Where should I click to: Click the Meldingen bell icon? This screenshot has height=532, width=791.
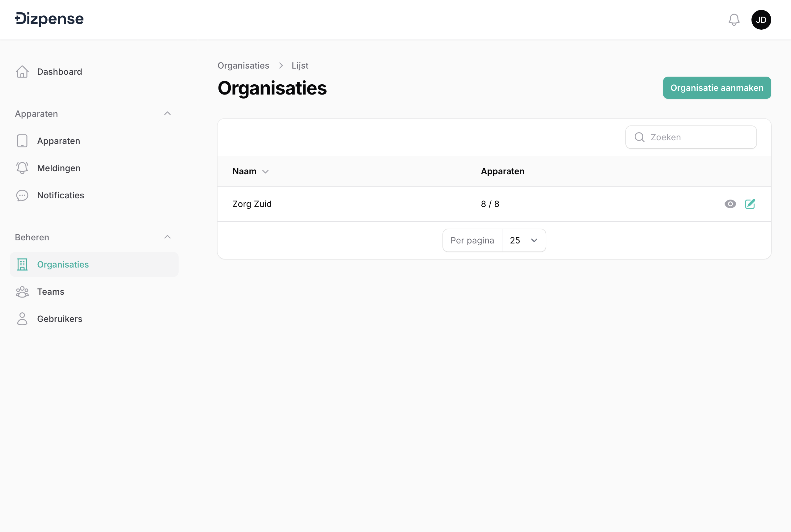tap(22, 168)
